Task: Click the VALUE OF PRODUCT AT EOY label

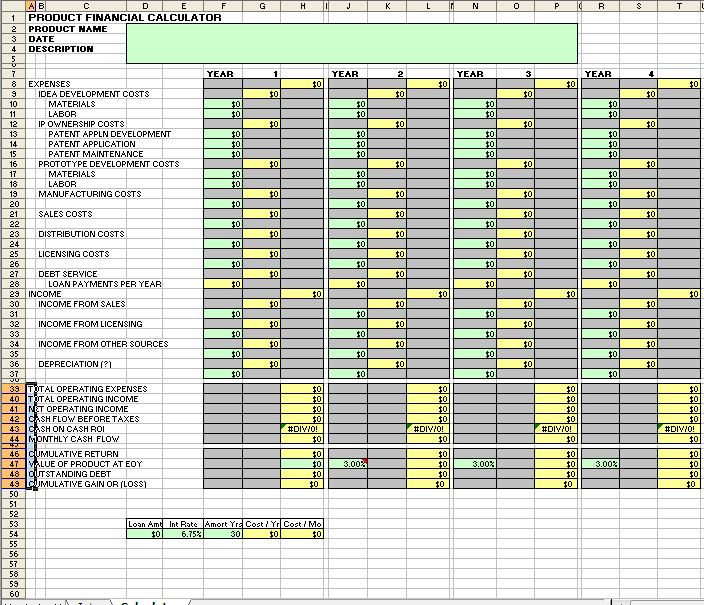Action: 85,464
